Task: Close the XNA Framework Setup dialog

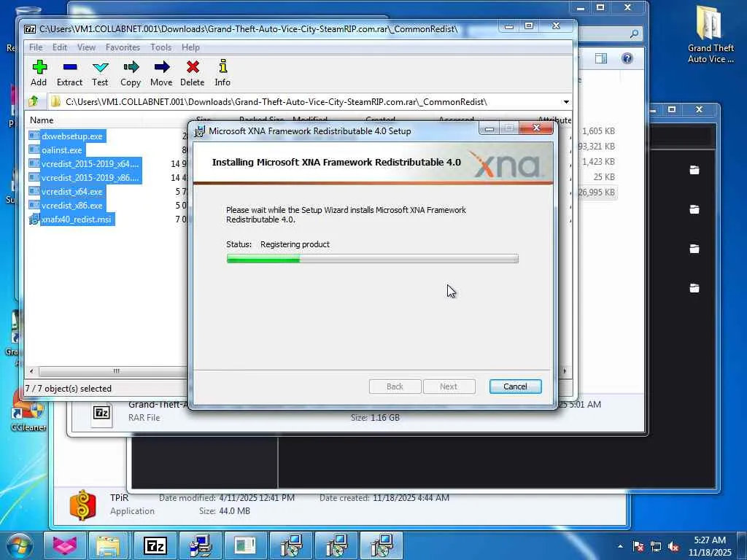Action: (x=536, y=128)
